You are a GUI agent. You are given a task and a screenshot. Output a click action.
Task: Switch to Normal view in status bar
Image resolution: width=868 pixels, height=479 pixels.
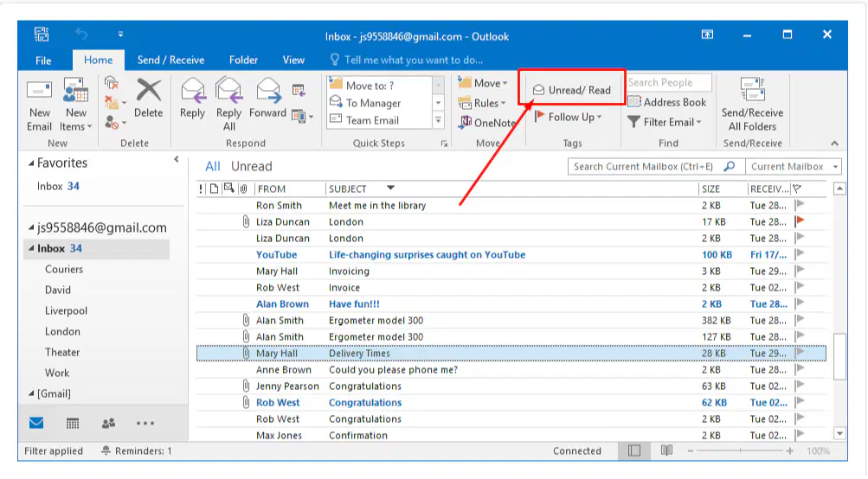634,450
